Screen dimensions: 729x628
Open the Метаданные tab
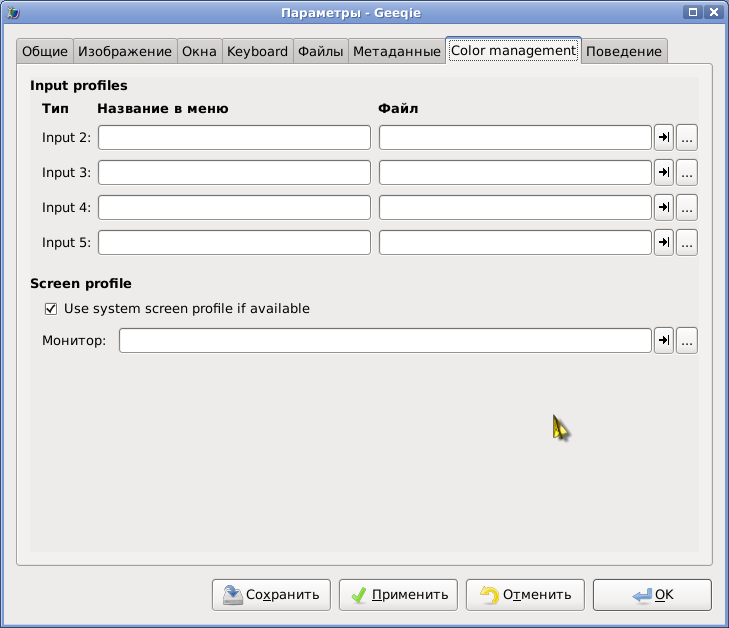click(x=397, y=51)
